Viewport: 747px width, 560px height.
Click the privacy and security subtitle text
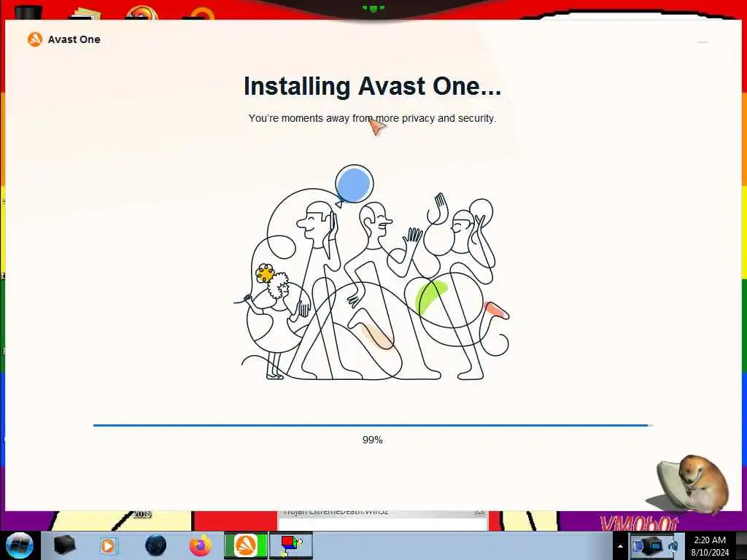[x=373, y=118]
